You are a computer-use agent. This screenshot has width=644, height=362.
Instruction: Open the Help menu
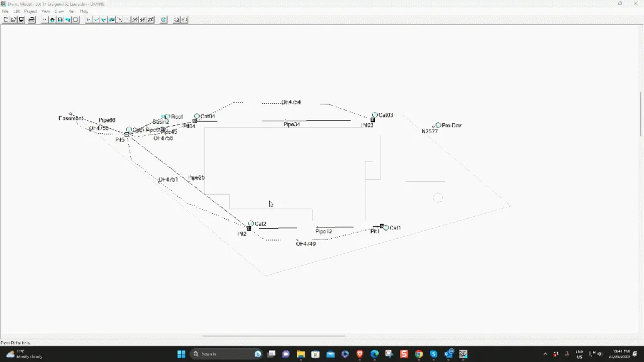click(x=84, y=11)
